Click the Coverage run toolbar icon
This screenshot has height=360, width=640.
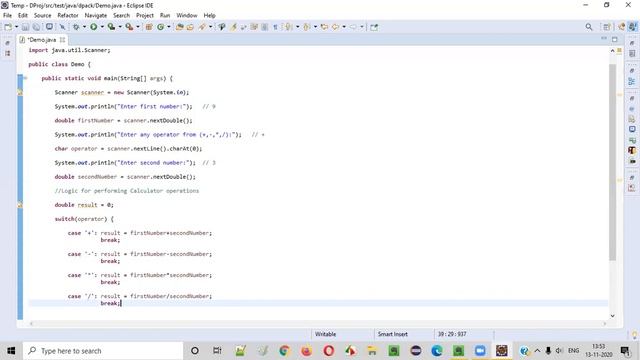click(x=111, y=27)
